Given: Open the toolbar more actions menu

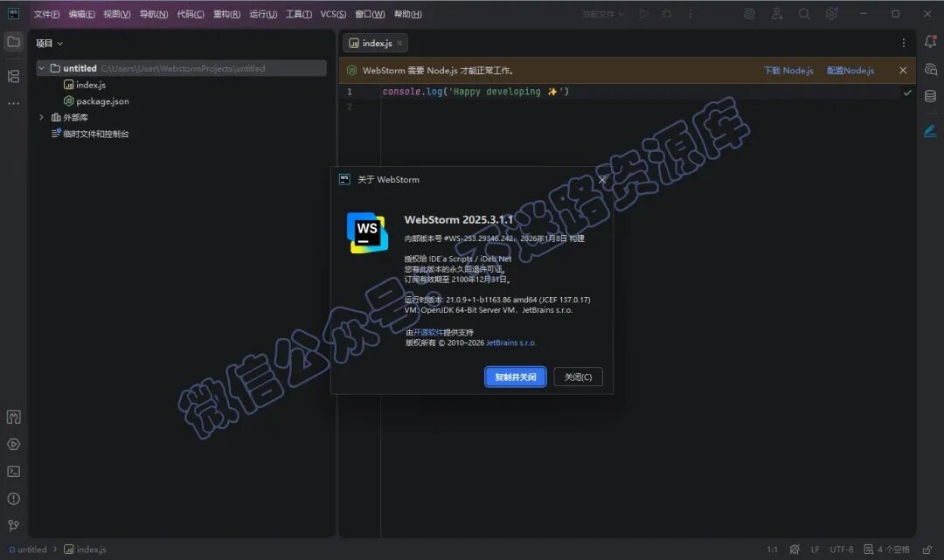Looking at the screenshot, I should coord(690,13).
